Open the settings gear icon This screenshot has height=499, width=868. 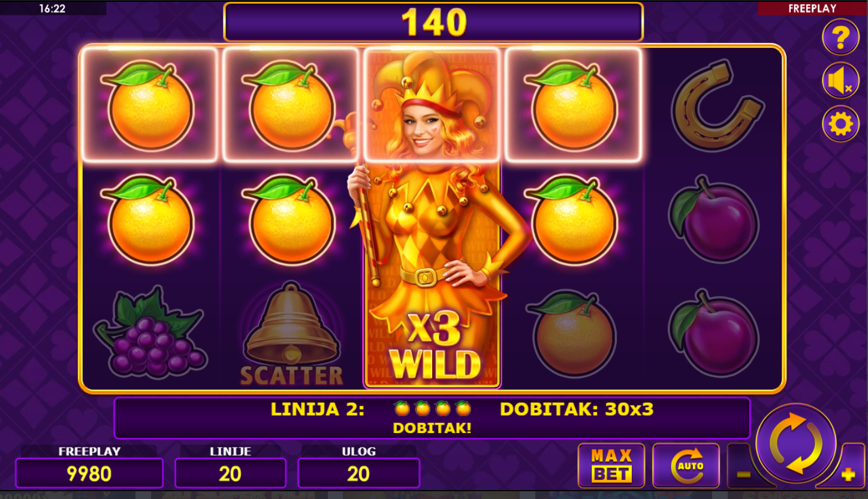(840, 123)
